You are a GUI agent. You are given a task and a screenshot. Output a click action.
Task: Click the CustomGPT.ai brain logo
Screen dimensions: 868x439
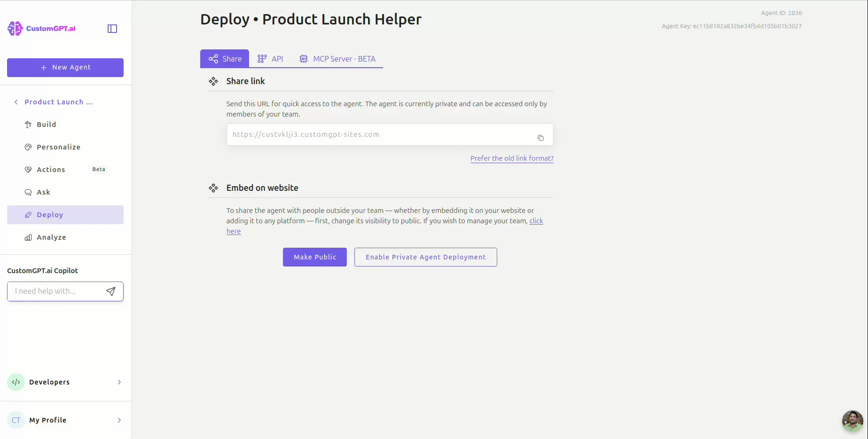(15, 28)
